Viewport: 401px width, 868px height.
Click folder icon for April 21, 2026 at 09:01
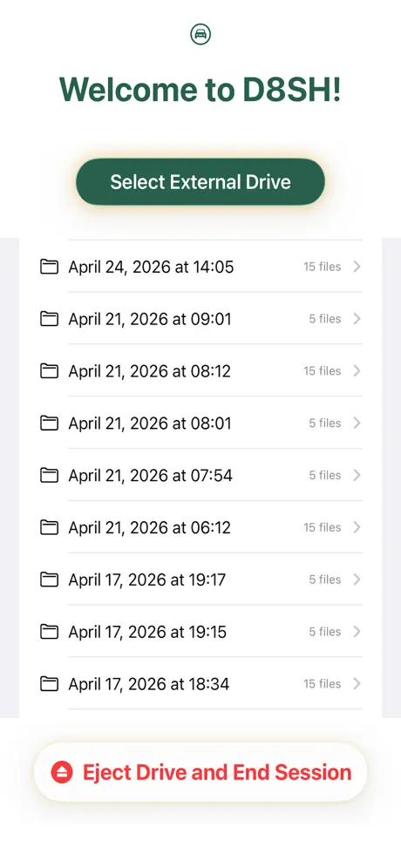coord(50,319)
